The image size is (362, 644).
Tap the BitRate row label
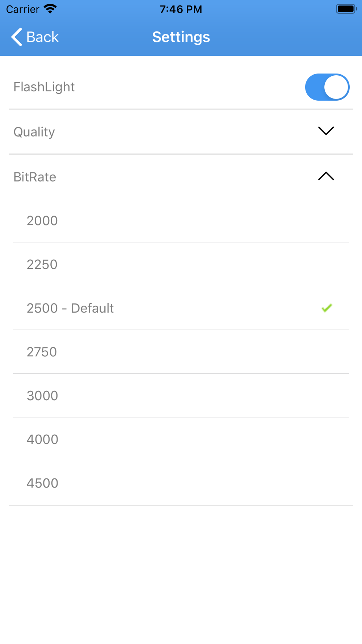point(35,177)
